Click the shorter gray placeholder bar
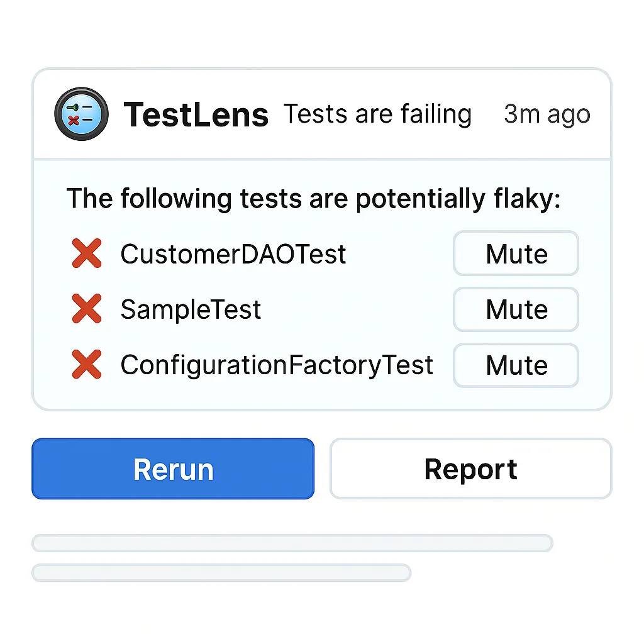The width and height of the screenshot is (644, 644). click(221, 572)
